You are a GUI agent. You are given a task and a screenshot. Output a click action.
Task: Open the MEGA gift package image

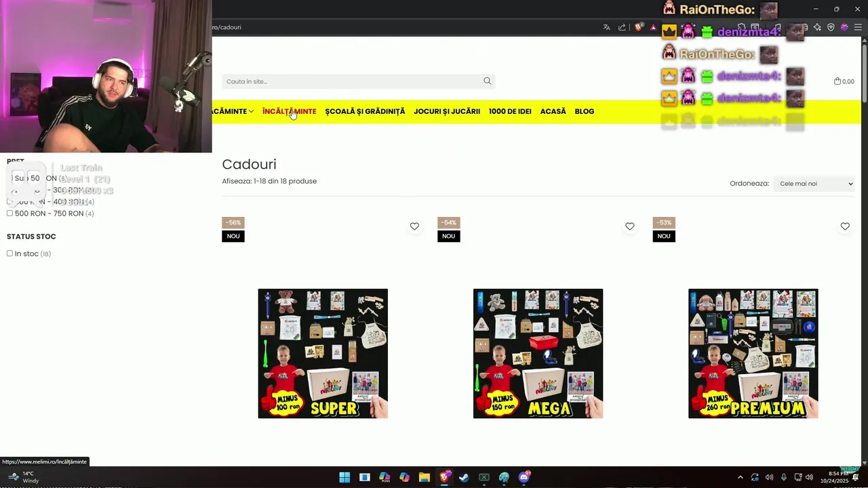538,353
